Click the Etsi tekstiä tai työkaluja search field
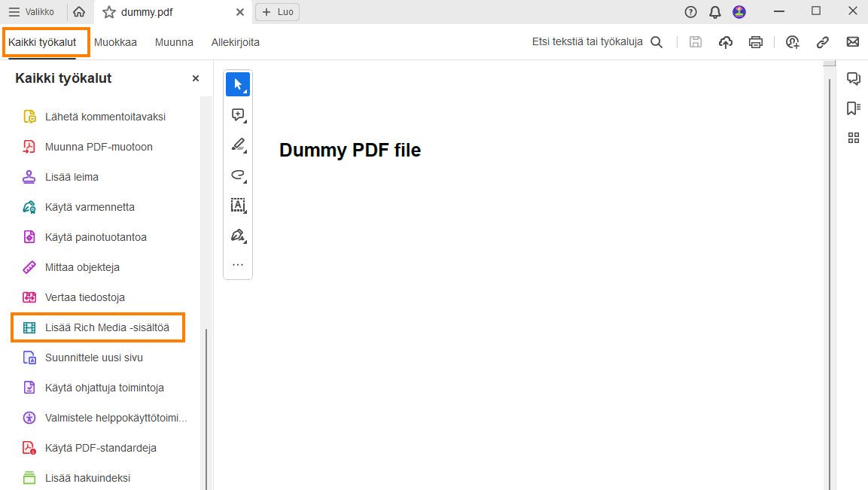Viewport: 868px width, 490px height. (587, 42)
